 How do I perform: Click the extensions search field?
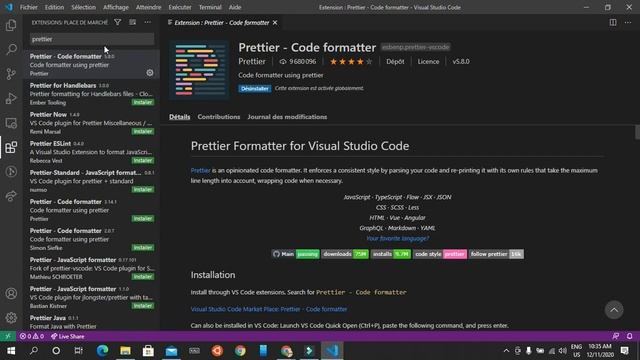[x=92, y=39]
